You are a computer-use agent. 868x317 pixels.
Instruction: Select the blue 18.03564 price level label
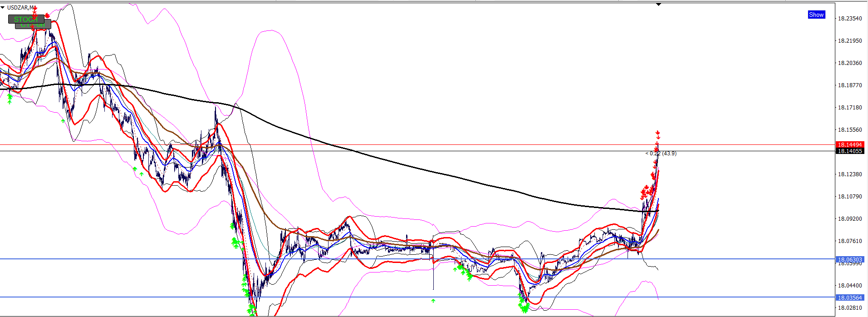pyautogui.click(x=850, y=298)
